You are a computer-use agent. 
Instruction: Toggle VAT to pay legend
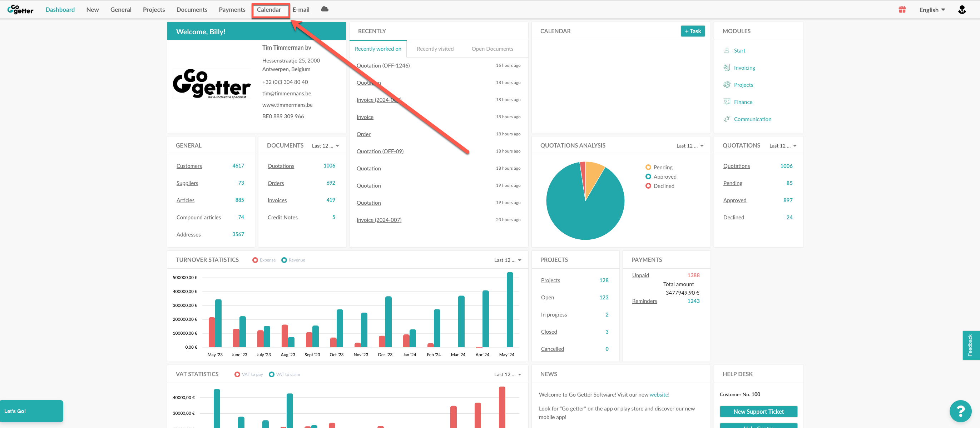coord(248,374)
